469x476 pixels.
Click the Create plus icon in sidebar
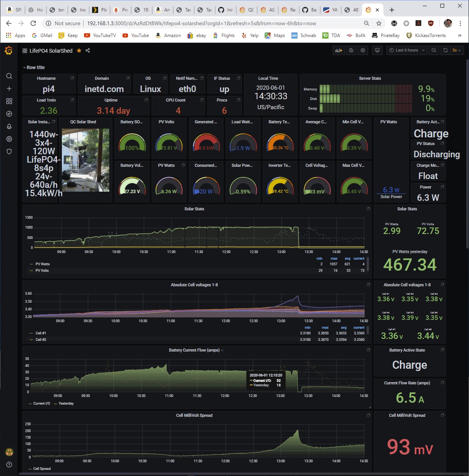pyautogui.click(x=9, y=89)
